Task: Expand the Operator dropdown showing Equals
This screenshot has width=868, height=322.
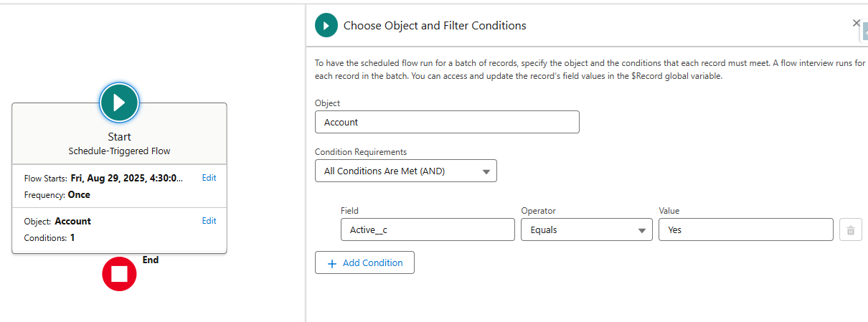Action: tap(585, 229)
